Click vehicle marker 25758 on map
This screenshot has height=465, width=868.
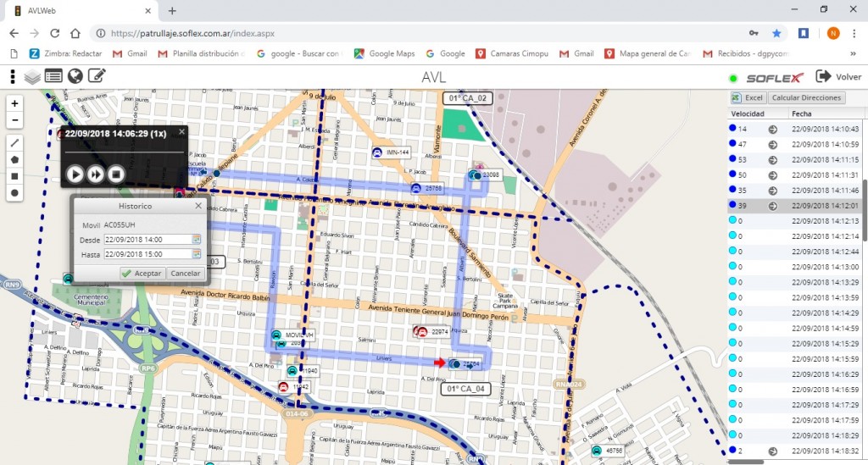pos(427,189)
